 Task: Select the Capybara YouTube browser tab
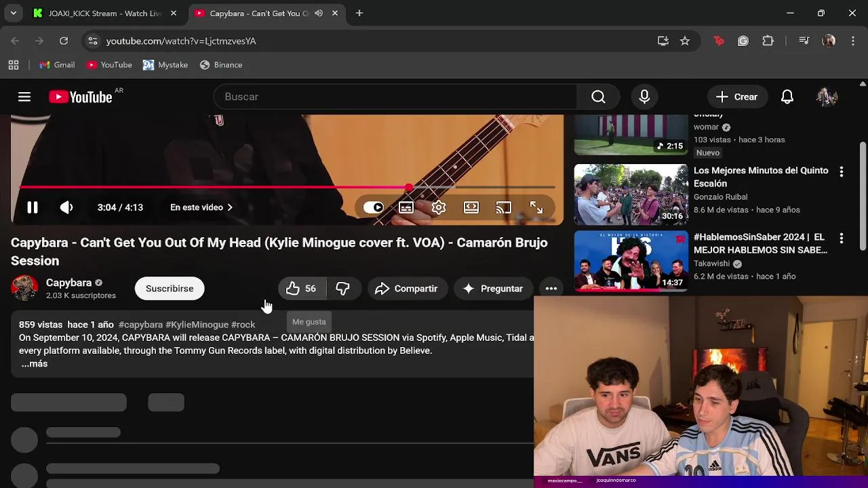point(258,13)
